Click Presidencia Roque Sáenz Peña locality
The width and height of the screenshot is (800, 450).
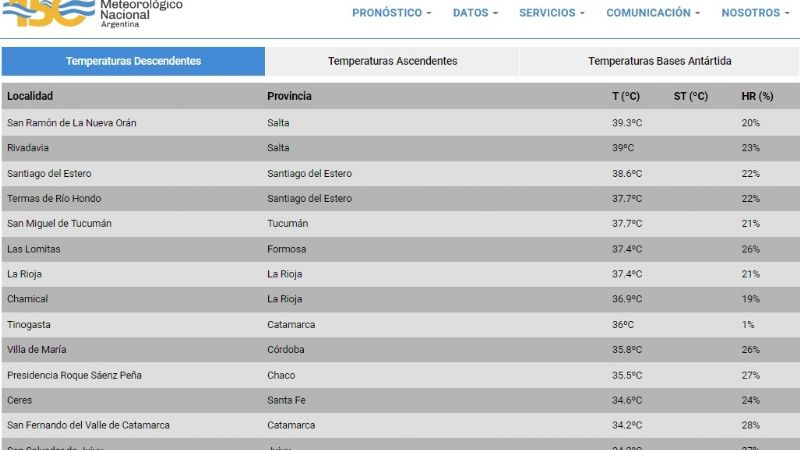(74, 375)
